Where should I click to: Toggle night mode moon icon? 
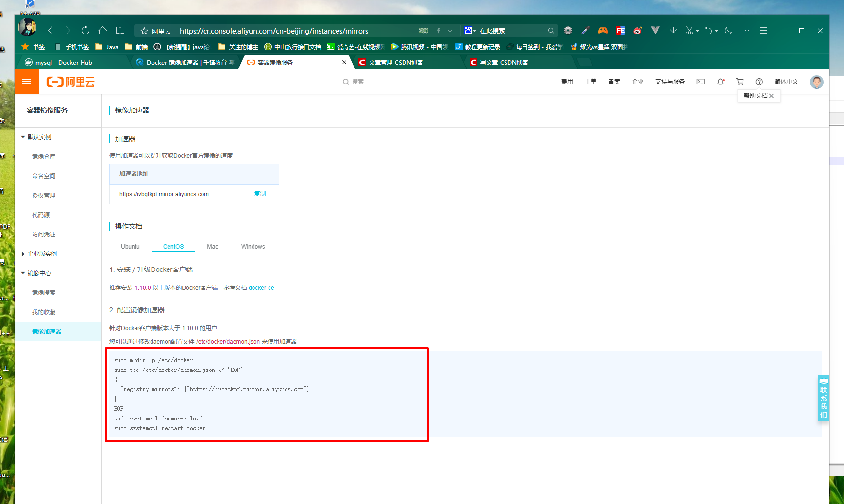[728, 31]
